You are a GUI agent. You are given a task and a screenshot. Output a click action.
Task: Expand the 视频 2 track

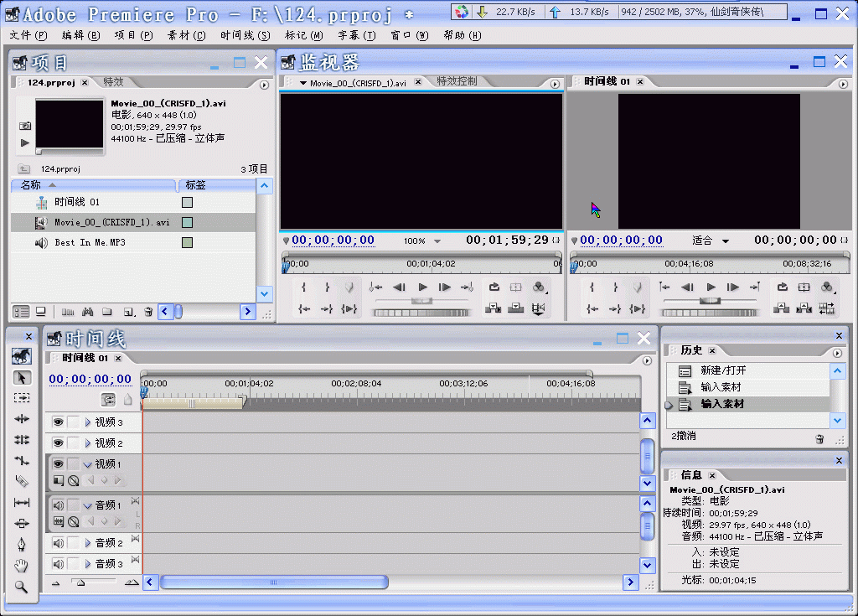click(x=87, y=443)
